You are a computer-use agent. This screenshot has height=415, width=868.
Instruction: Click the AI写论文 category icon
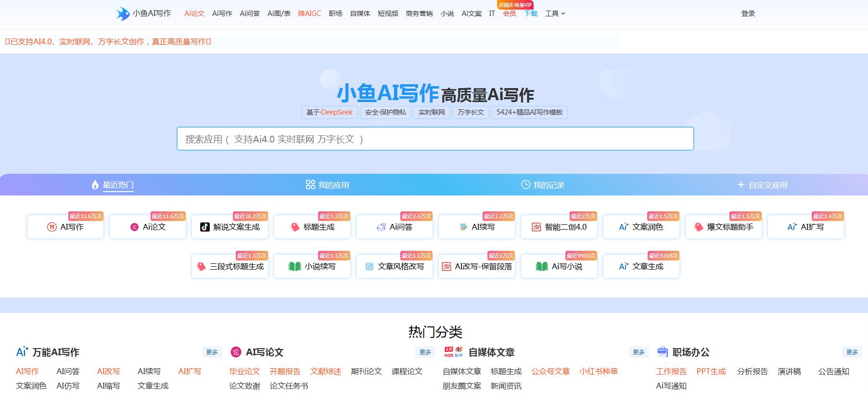[236, 352]
